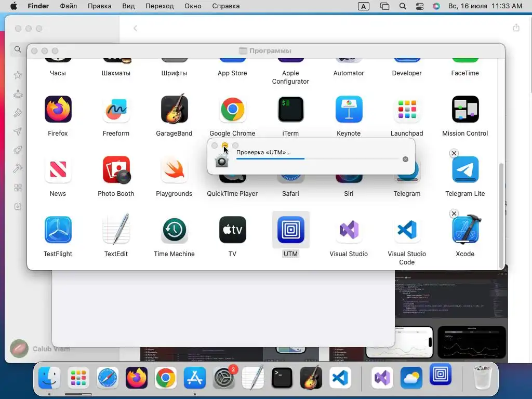This screenshot has height=399, width=532.
Task: Open Visual Studio Code in the Программы window
Action: click(x=407, y=230)
